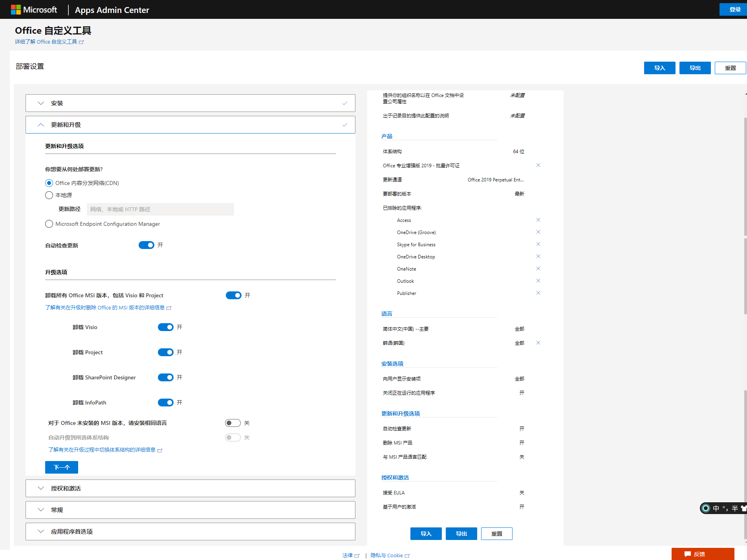Viewport: 747px width, 560px height.
Task: Remove Office 专业增强版 2019 product (X icon)
Action: point(538,165)
